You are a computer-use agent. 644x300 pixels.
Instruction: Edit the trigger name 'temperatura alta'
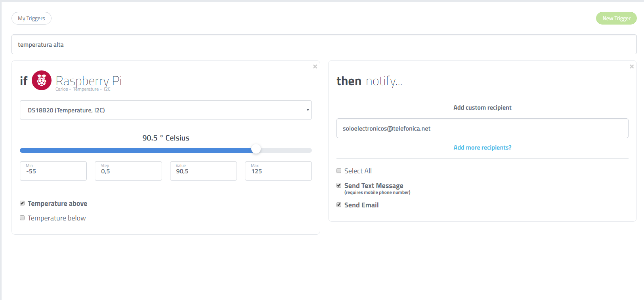pyautogui.click(x=324, y=44)
